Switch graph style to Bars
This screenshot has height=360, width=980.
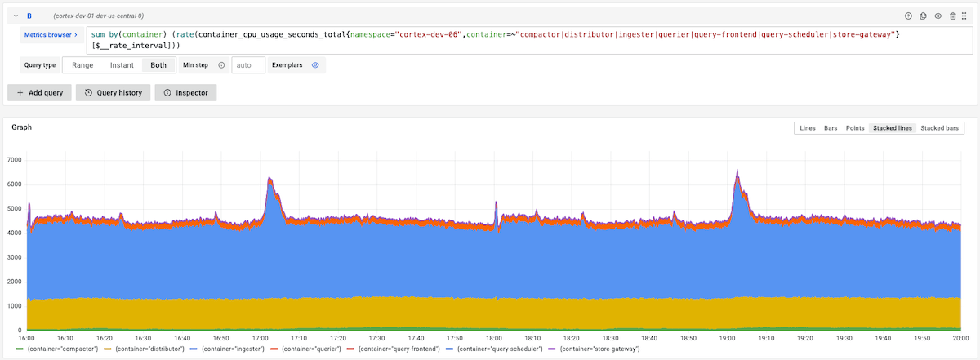831,128
